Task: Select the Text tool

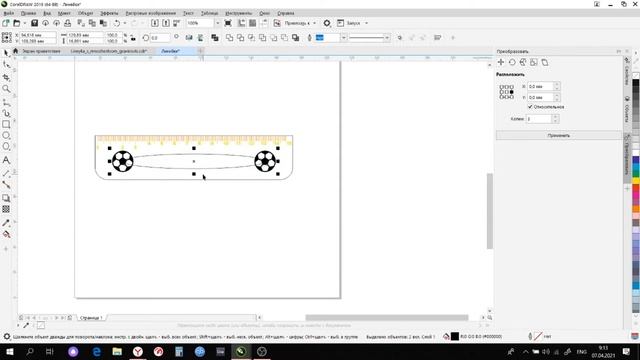Action: pos(6,160)
